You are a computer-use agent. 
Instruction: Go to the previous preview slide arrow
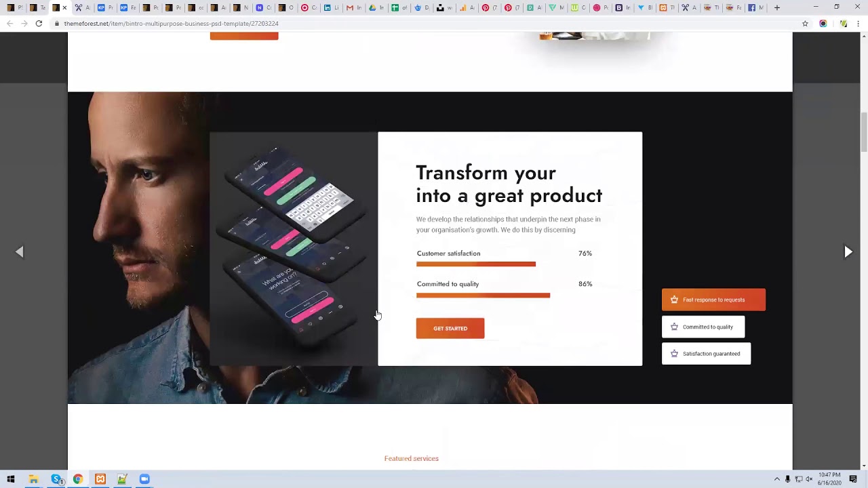[x=20, y=251]
